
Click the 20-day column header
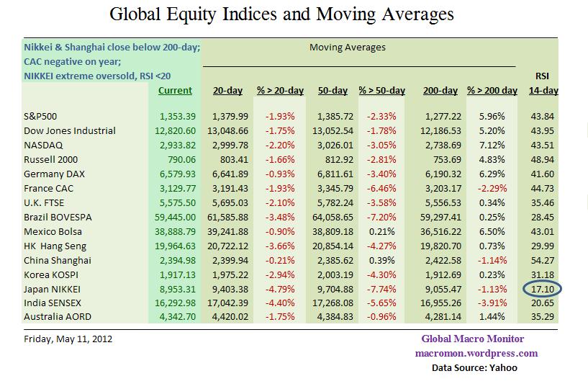(227, 91)
